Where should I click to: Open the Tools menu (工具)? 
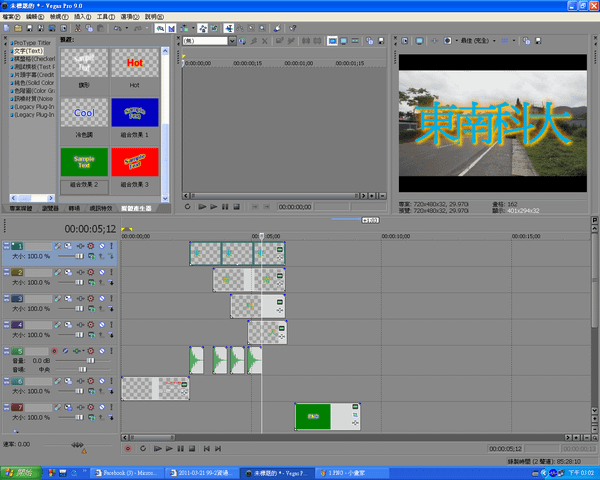106,17
